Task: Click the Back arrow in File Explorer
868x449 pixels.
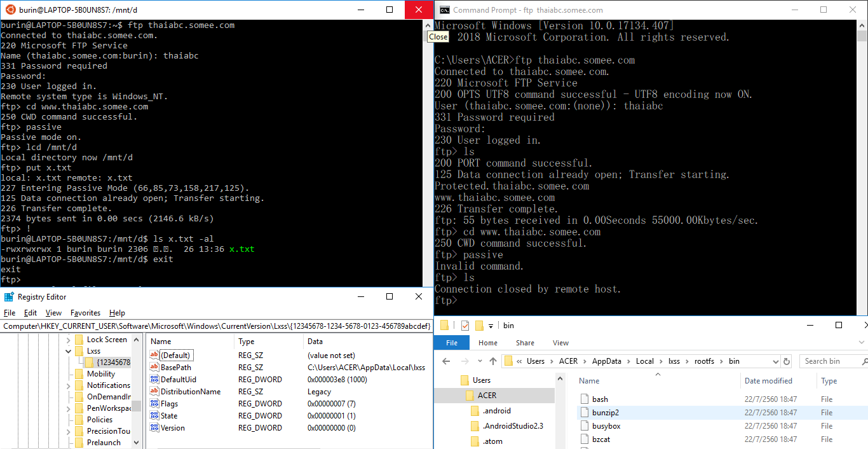Action: (446, 361)
